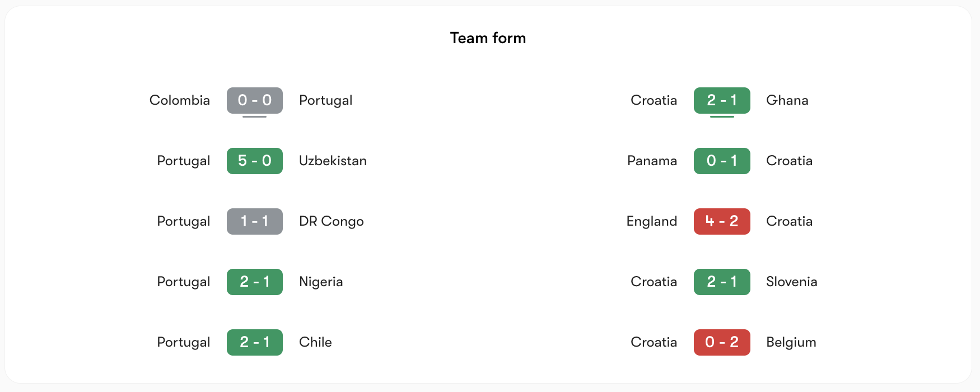Open Croatia 2 - 1 Slovenia match score
This screenshot has width=980, height=392.
pyautogui.click(x=722, y=282)
